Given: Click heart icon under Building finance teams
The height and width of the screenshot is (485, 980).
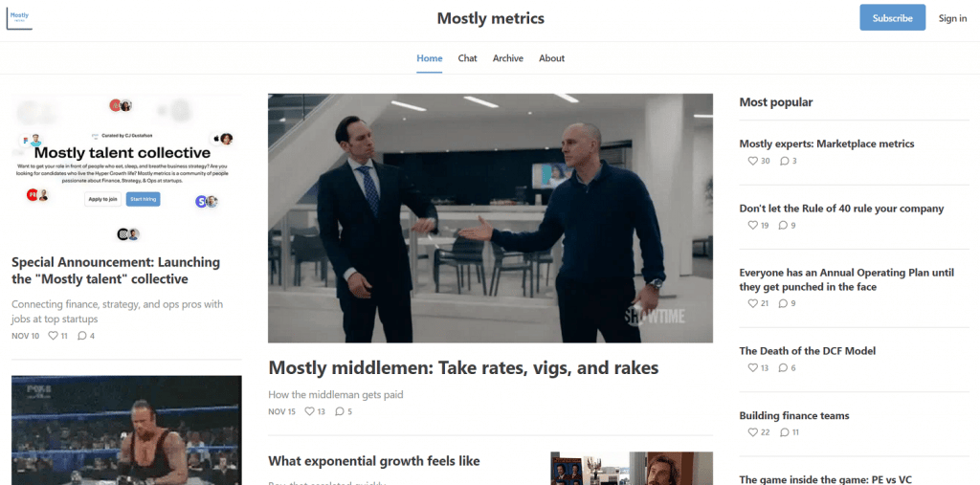Looking at the screenshot, I should point(752,431).
